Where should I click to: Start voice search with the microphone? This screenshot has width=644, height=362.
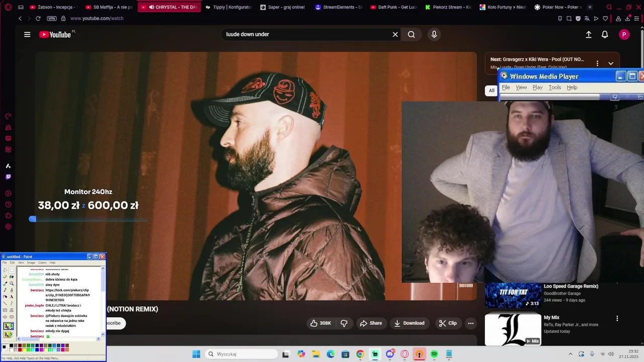(x=434, y=34)
